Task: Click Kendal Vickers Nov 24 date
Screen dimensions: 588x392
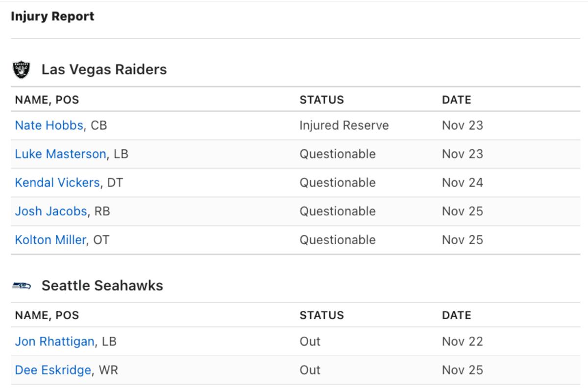Action: tap(462, 183)
